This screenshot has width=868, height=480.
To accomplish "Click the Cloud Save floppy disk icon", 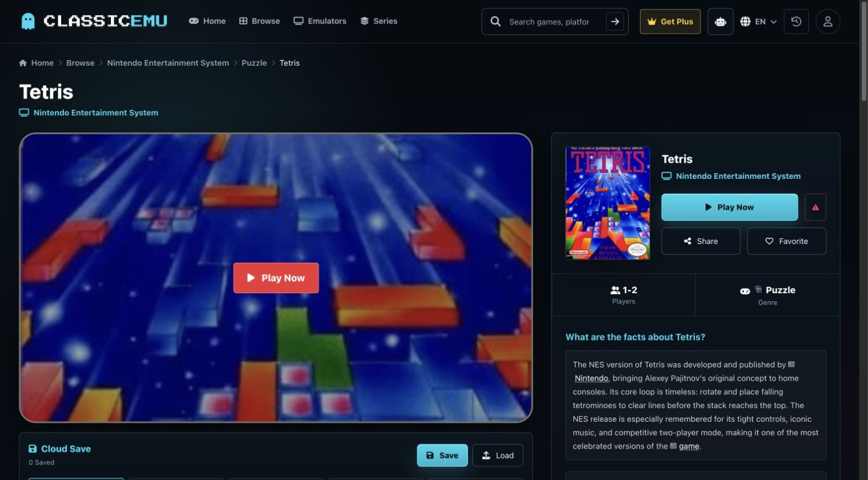I will tap(33, 449).
